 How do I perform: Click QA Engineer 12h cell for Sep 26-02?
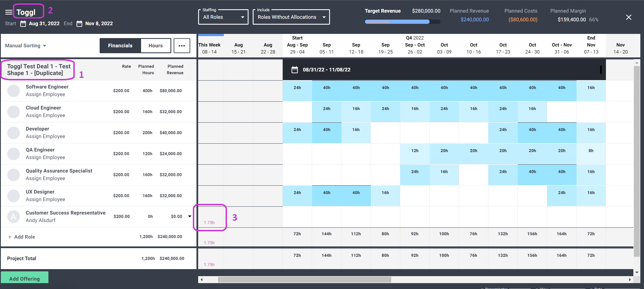[x=415, y=154]
